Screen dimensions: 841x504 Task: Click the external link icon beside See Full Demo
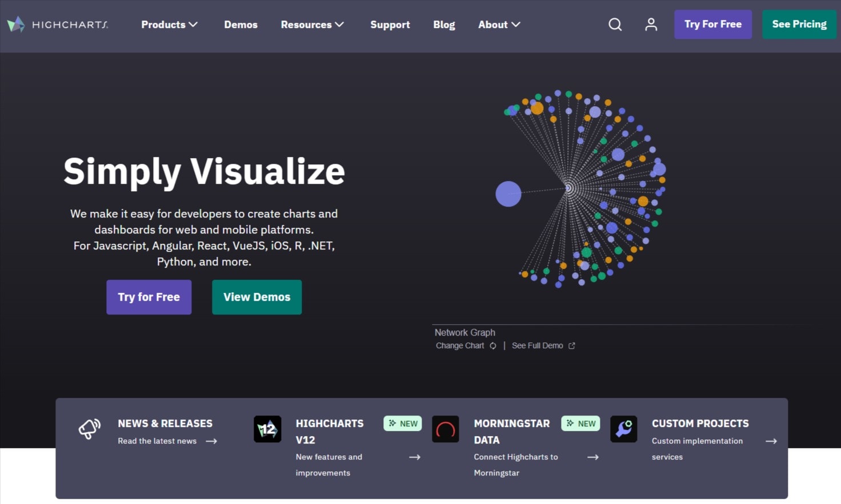click(x=571, y=345)
